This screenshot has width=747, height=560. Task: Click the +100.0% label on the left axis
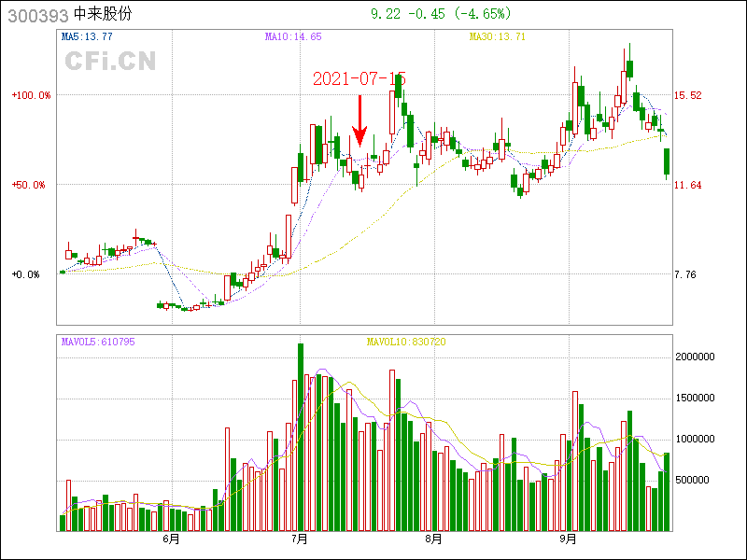pyautogui.click(x=31, y=95)
